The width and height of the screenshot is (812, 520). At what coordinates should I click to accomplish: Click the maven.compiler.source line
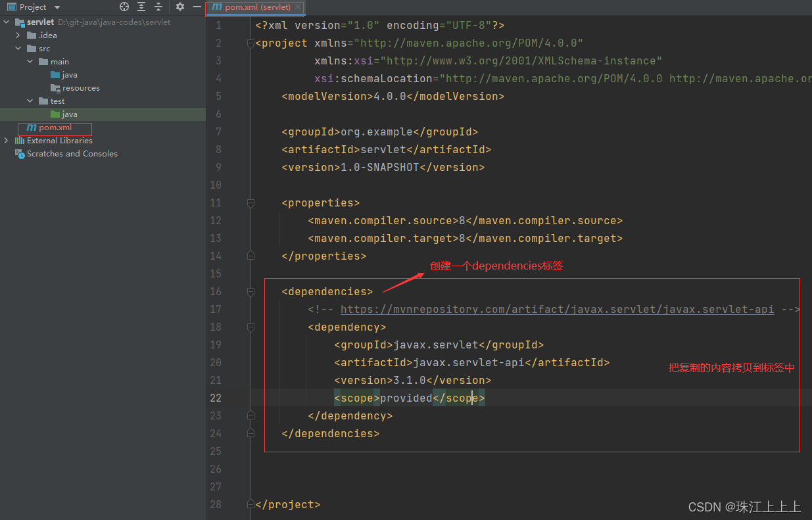pos(466,220)
